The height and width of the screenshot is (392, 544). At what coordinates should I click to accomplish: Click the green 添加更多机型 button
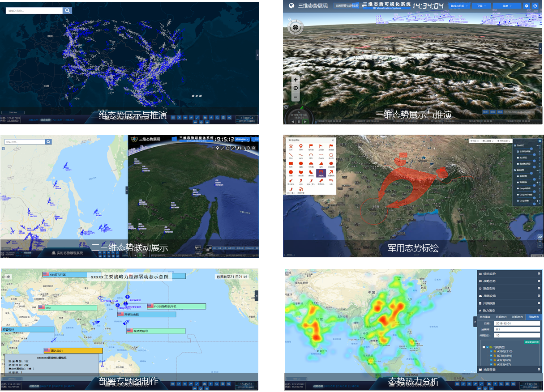532,342
